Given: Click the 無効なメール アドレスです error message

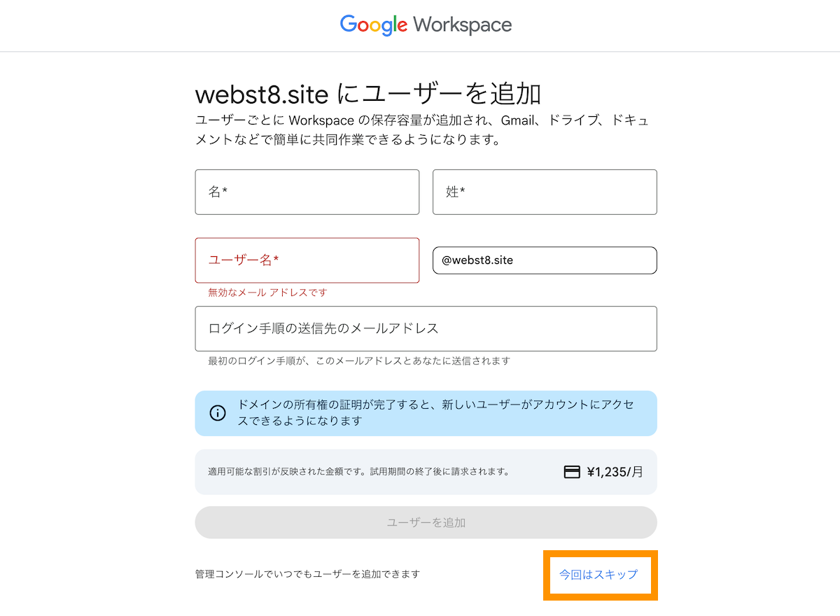Looking at the screenshot, I should tap(267, 293).
